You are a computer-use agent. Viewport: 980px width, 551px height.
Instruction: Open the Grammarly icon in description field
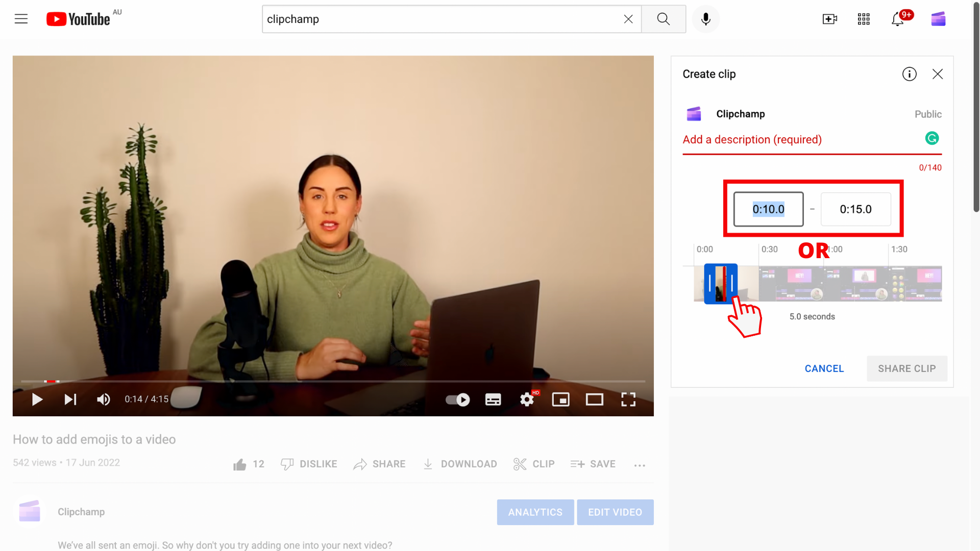pyautogui.click(x=932, y=138)
